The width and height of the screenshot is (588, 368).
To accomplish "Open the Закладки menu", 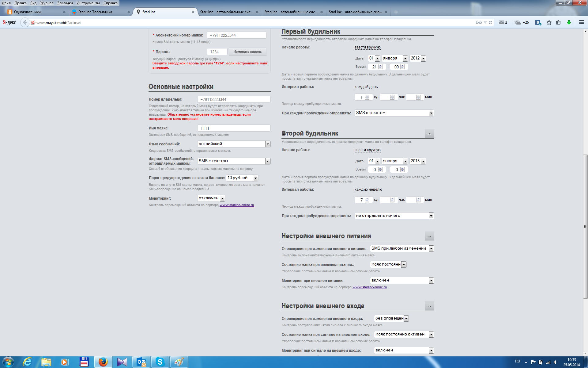I will (x=65, y=3).
